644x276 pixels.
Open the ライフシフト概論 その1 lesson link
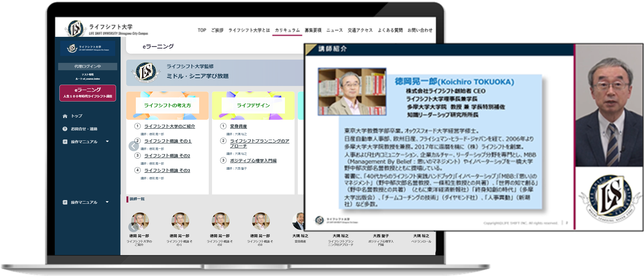[x=168, y=141]
